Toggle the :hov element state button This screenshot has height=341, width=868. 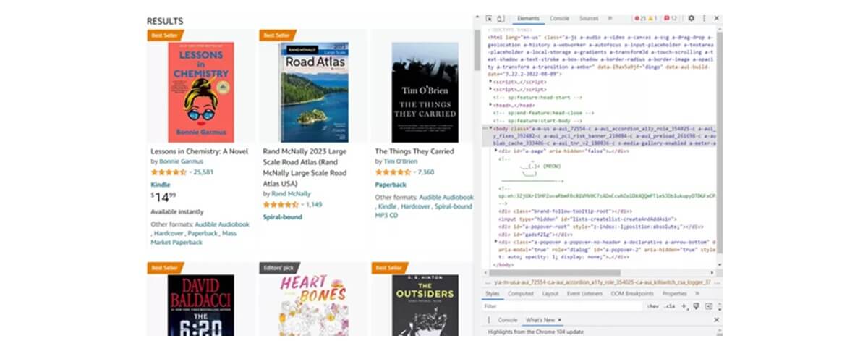pyautogui.click(x=653, y=306)
